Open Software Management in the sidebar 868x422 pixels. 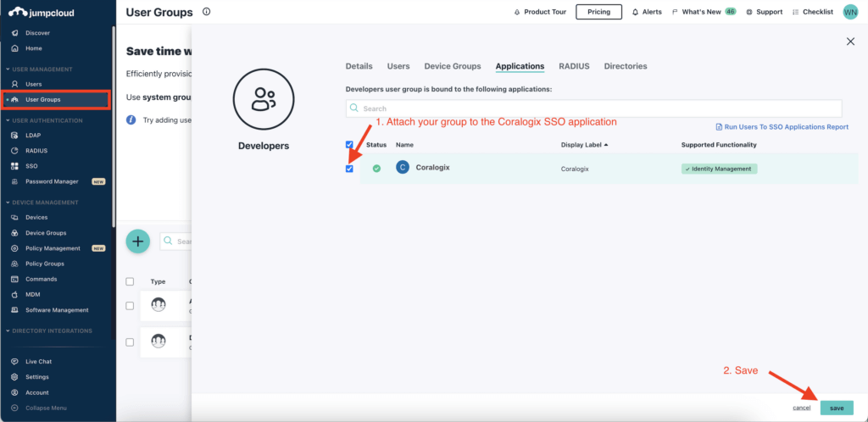[57, 310]
